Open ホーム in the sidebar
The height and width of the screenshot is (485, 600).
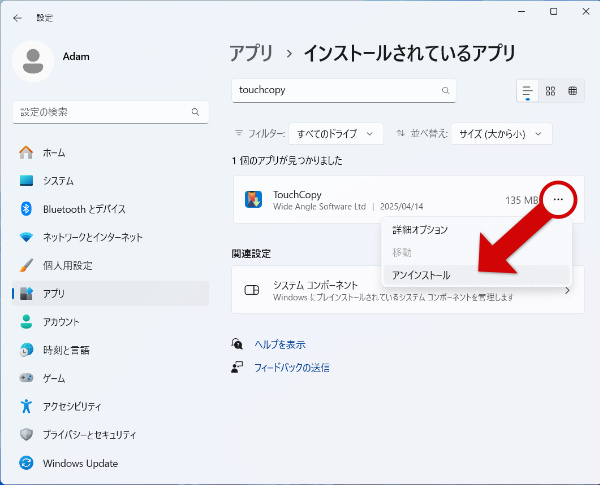[x=111, y=152]
